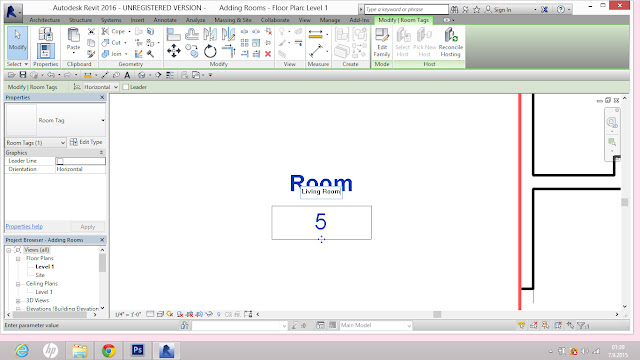Open Type Properties icon in ribbon
640x360 pixels.
(46, 34)
